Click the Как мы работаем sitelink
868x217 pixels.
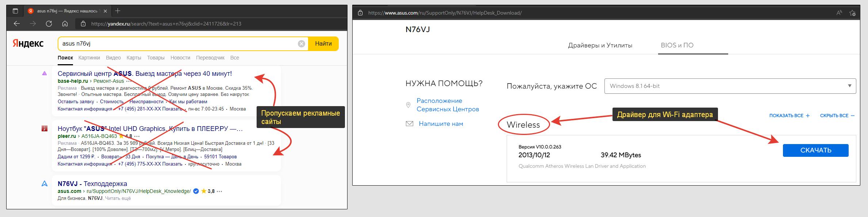(x=188, y=101)
